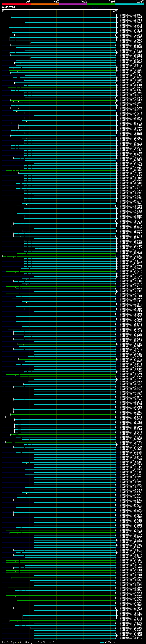Click the UniRef100_Q41234 label
This screenshot has width=146, height=644.
pyautogui.click(x=131, y=562)
